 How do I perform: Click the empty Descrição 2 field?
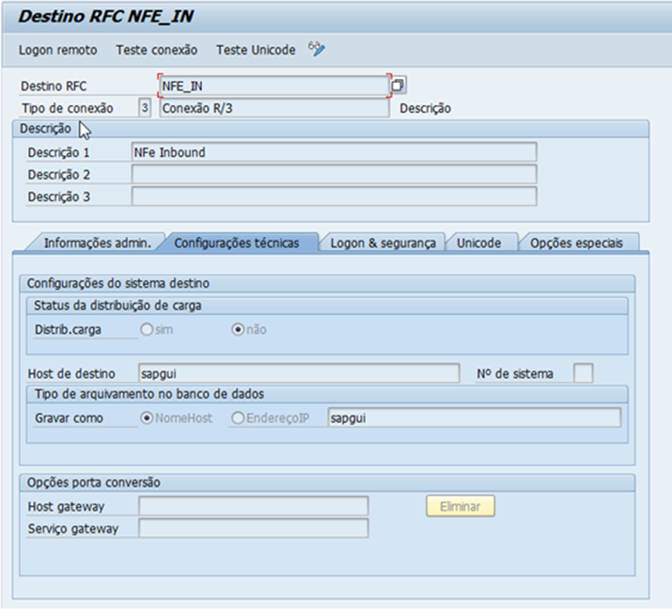click(334, 175)
